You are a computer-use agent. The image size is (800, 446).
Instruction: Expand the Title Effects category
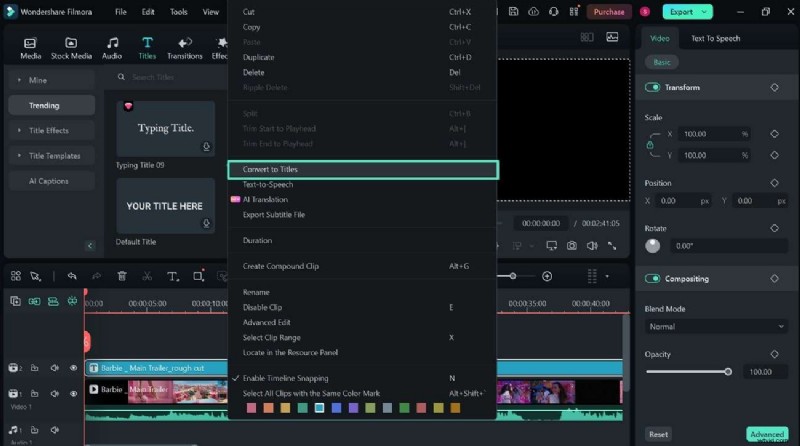coord(48,130)
